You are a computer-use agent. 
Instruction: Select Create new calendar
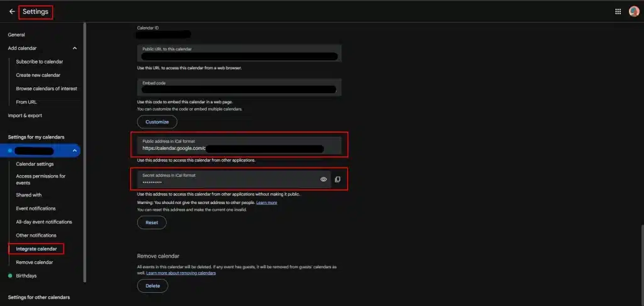[x=38, y=75]
